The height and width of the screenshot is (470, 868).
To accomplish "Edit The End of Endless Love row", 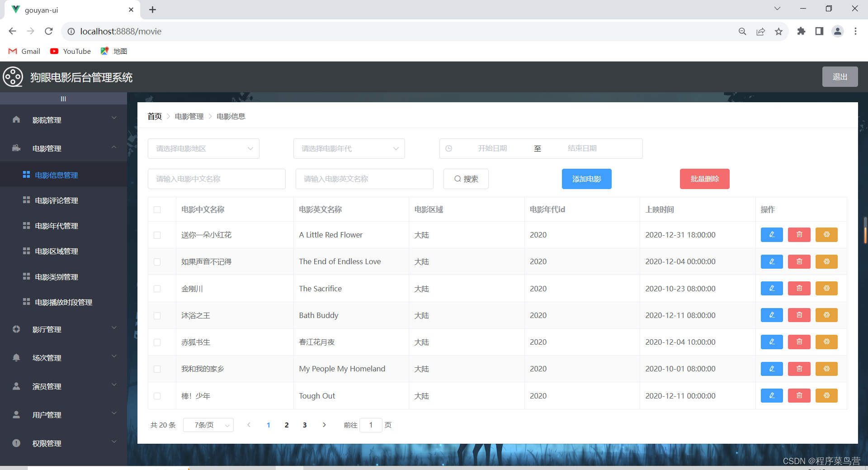I will (x=772, y=261).
